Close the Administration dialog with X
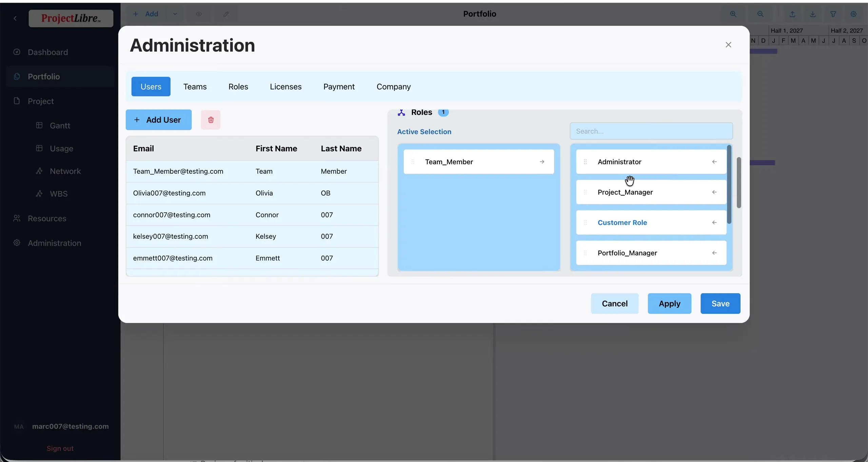868x462 pixels. [728, 45]
